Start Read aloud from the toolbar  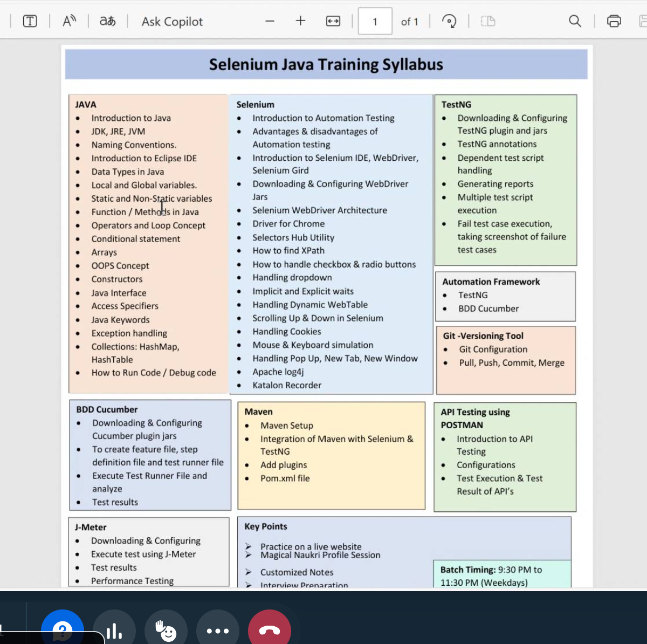point(69,21)
